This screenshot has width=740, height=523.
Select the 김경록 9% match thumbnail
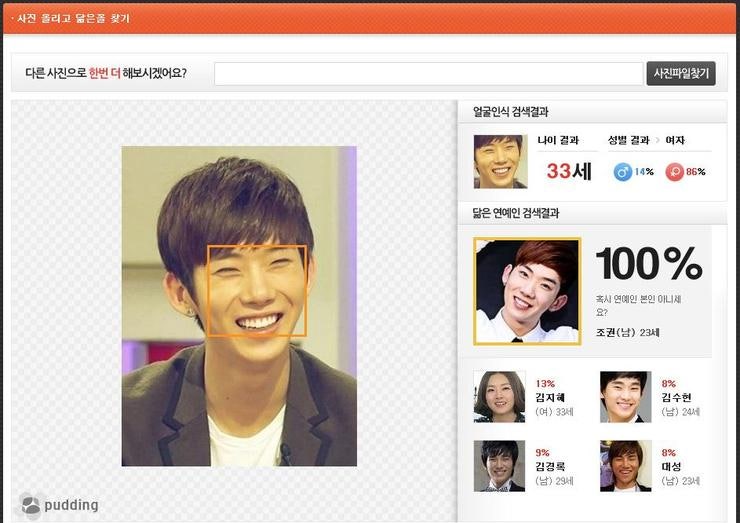point(499,466)
